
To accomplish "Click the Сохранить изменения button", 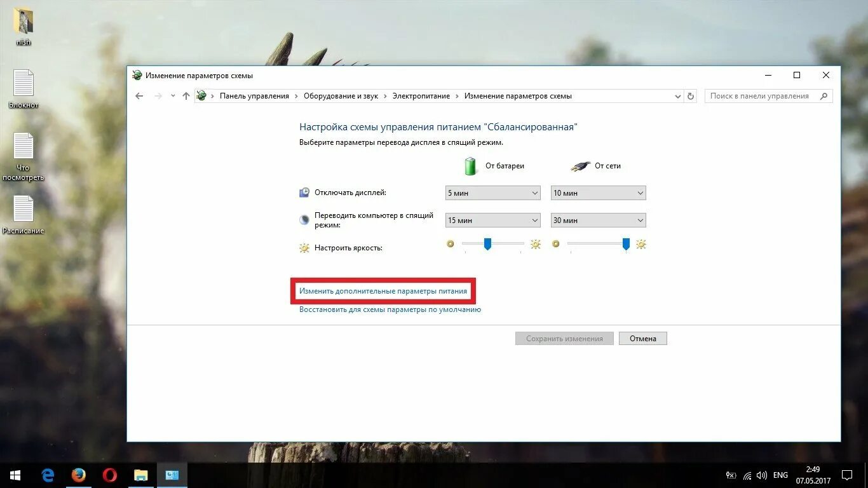I will pyautogui.click(x=564, y=339).
